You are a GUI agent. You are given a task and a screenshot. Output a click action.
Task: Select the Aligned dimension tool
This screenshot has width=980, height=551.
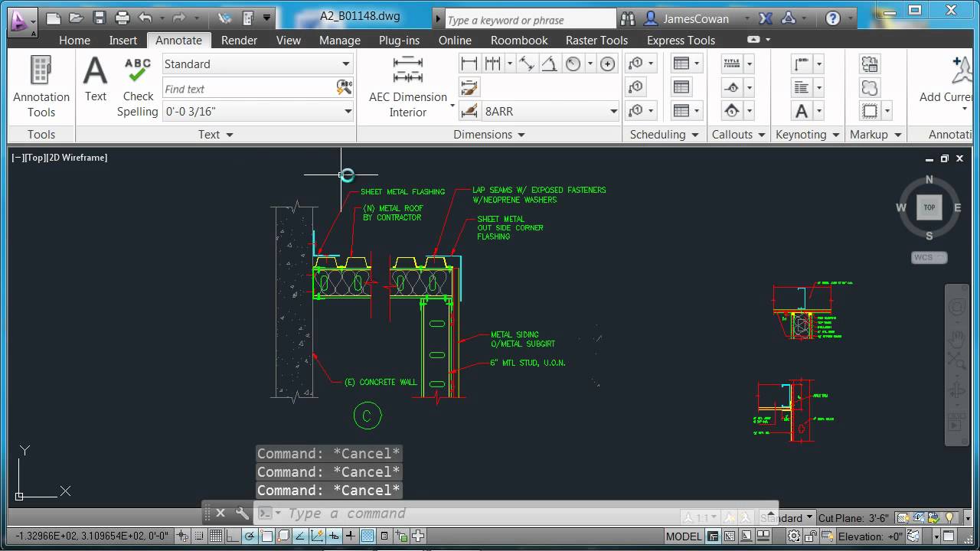527,64
